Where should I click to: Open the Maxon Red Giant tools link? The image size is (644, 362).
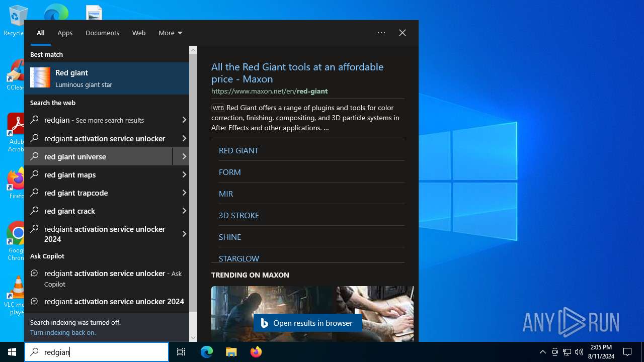pos(297,73)
